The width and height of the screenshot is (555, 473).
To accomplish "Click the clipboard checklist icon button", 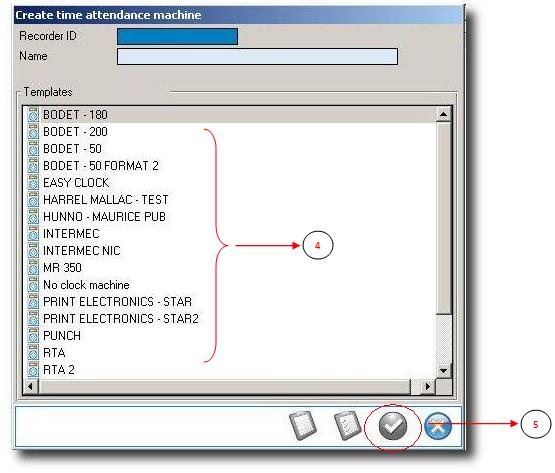I will (x=348, y=426).
